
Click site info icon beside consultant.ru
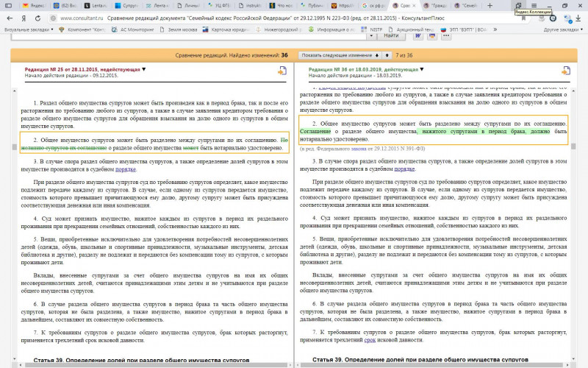53,18
